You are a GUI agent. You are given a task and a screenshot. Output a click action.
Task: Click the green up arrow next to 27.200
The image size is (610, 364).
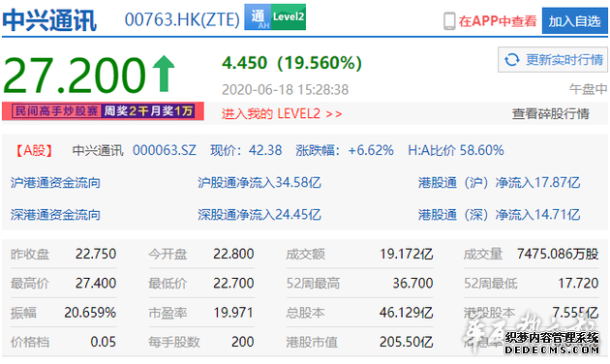(x=164, y=74)
